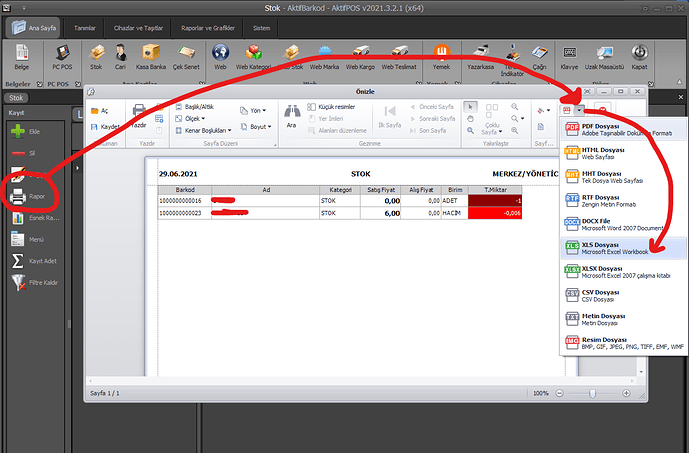
Task: Open the Menü item in sidebar
Action: (x=28, y=239)
